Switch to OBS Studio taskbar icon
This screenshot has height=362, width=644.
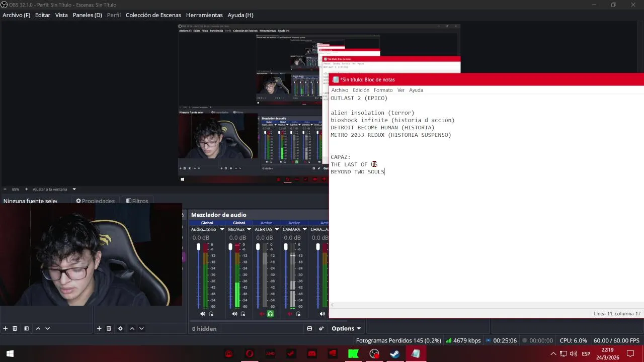[x=374, y=353]
